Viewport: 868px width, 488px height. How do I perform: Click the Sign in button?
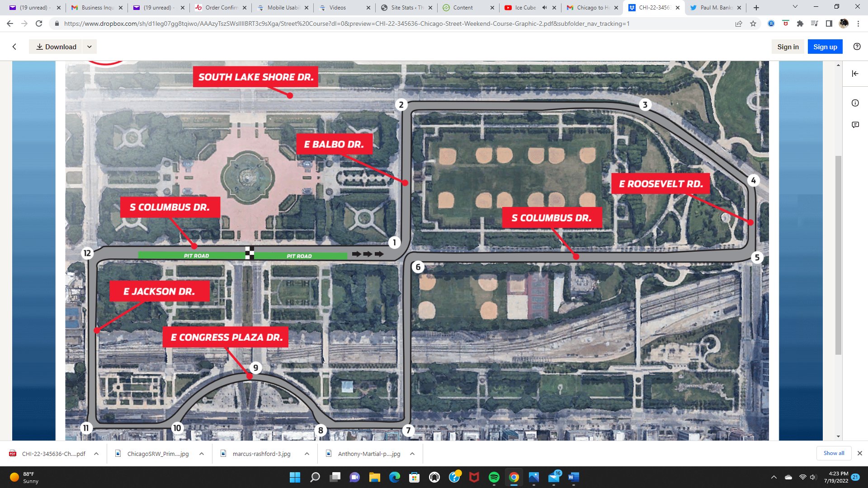(x=788, y=47)
